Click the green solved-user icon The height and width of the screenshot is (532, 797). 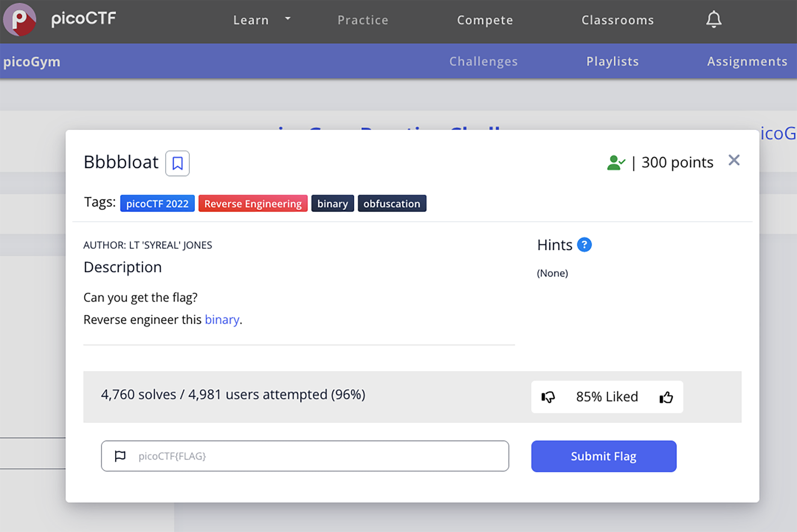pyautogui.click(x=615, y=163)
